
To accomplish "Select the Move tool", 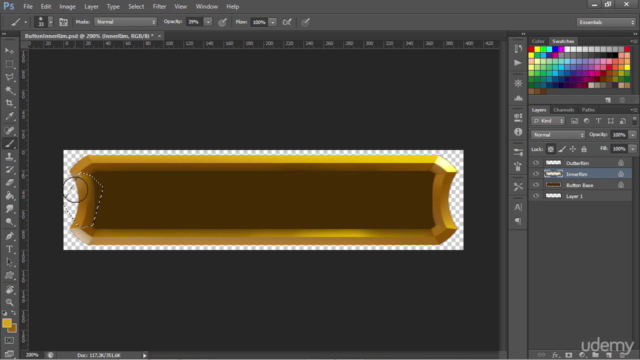I will (x=9, y=51).
